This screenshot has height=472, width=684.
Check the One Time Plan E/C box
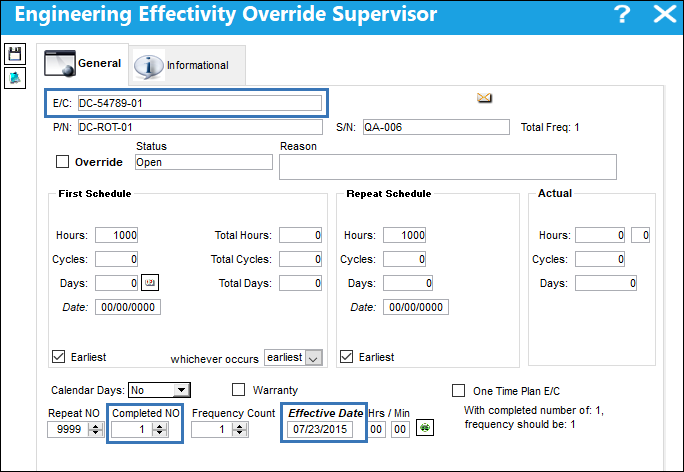click(458, 390)
